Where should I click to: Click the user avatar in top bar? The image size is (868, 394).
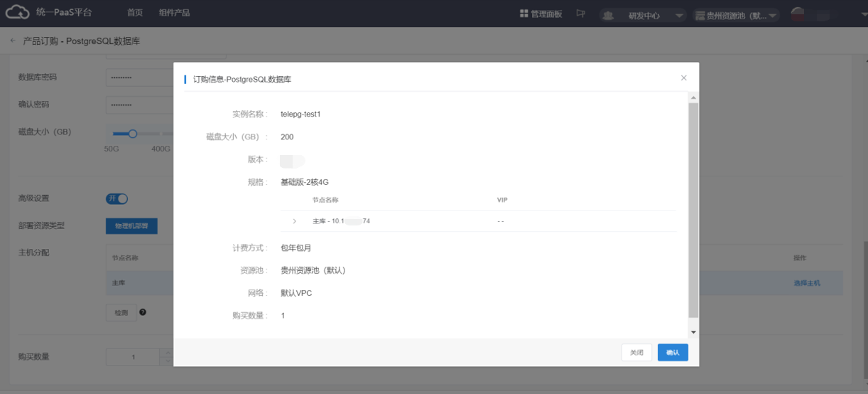798,14
